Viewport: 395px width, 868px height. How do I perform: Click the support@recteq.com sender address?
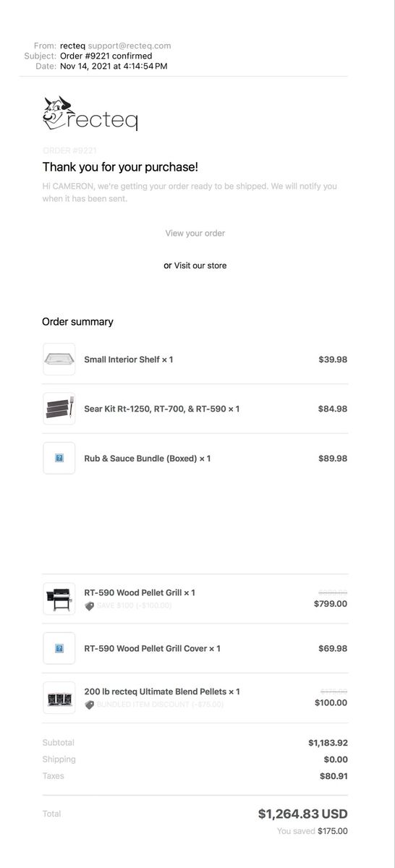129,46
